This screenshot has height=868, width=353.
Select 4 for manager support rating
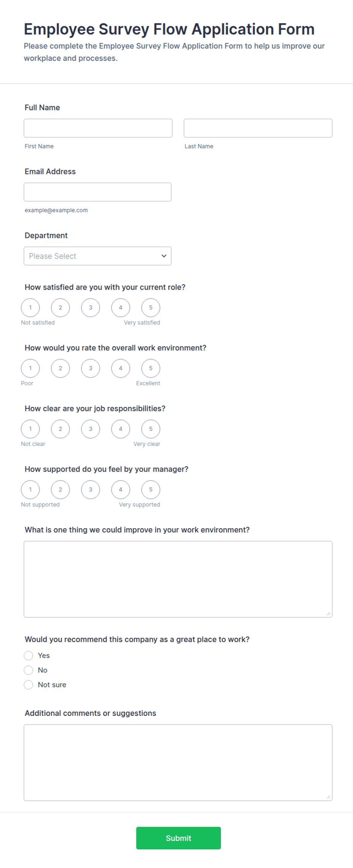point(121,490)
